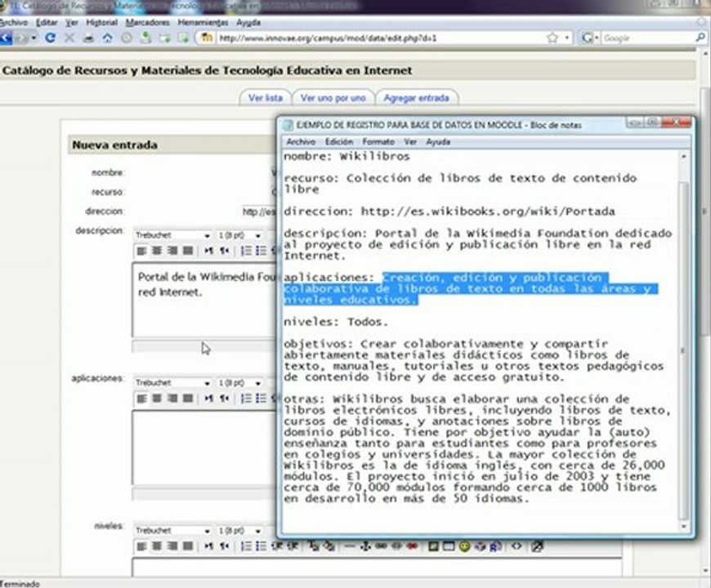The width and height of the screenshot is (711, 588).
Task: Click the Google search box
Action: point(648,38)
